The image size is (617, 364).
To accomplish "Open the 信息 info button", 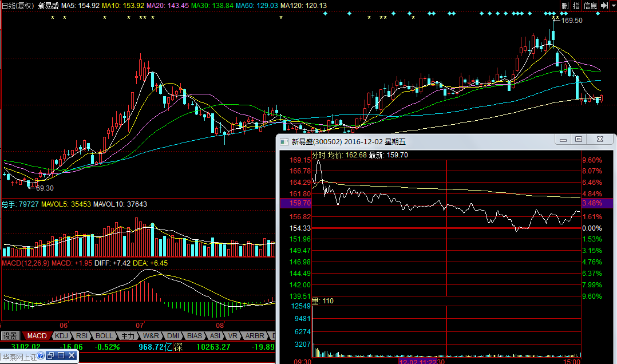I will click(590, 6).
